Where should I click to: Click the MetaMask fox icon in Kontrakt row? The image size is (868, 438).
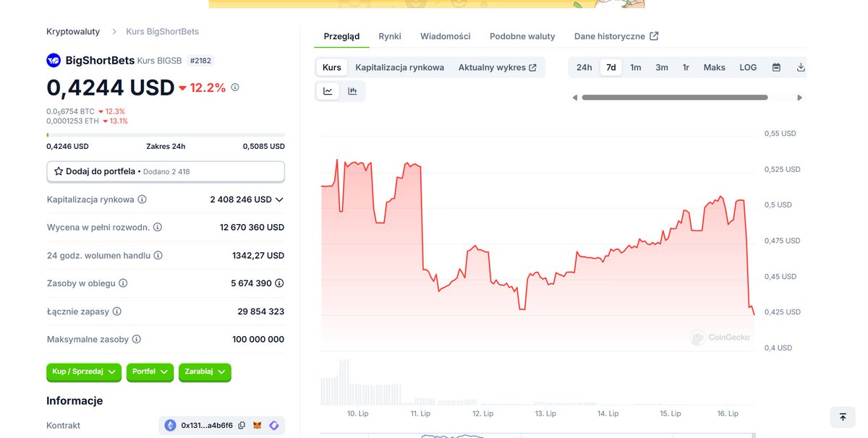(258, 426)
